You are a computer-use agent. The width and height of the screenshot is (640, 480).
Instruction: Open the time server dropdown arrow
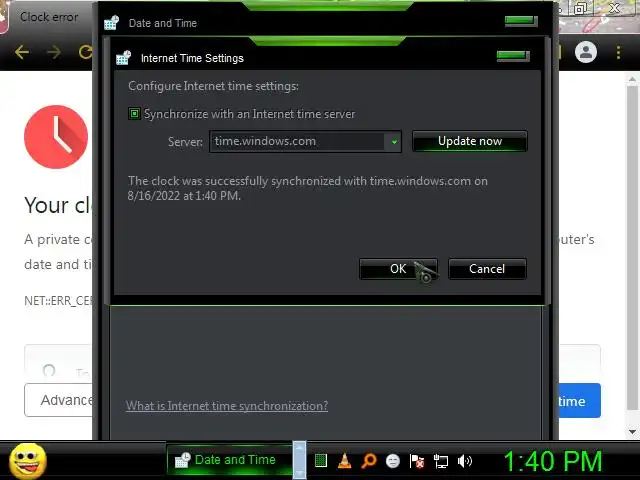pyautogui.click(x=394, y=142)
